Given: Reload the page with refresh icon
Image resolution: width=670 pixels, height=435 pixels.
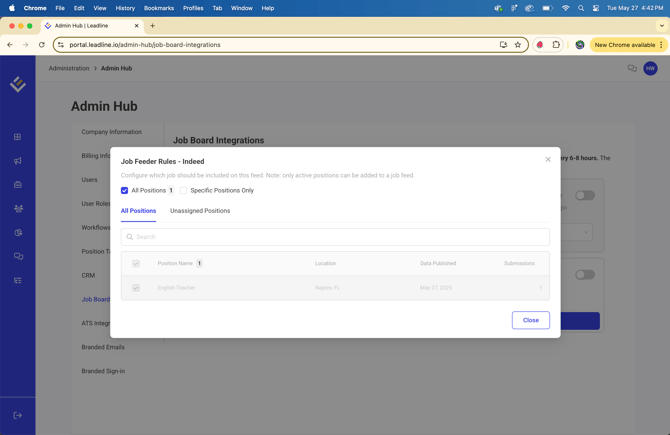Looking at the screenshot, I should click(x=41, y=44).
